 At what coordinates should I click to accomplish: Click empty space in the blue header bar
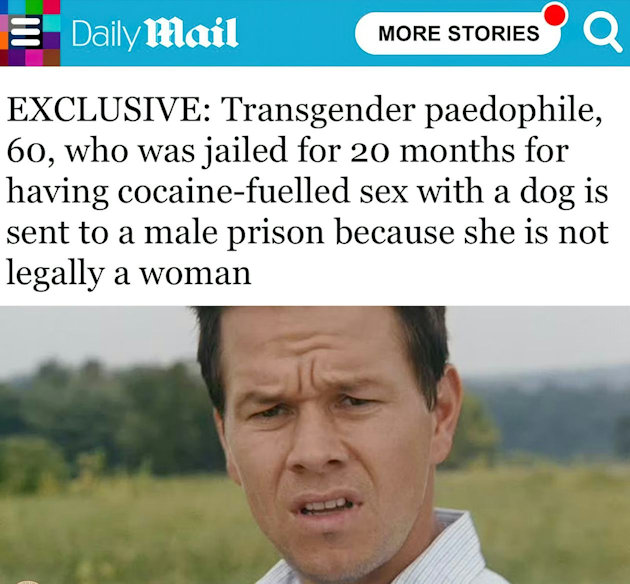tap(297, 33)
